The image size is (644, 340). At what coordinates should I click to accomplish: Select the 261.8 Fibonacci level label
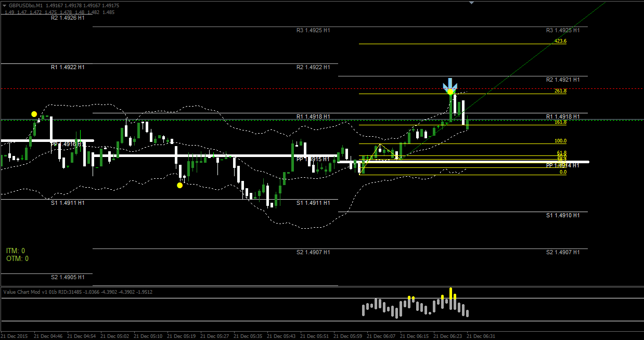click(x=560, y=91)
